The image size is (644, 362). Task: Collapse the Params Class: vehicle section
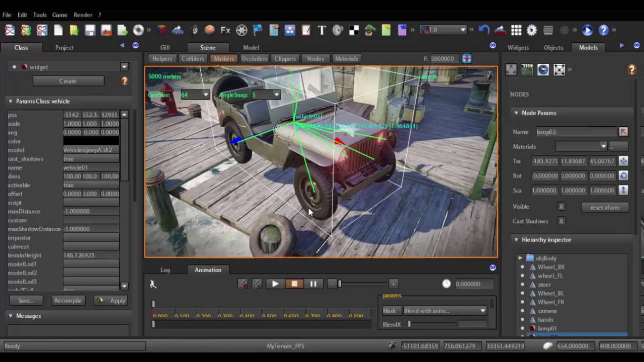10,101
